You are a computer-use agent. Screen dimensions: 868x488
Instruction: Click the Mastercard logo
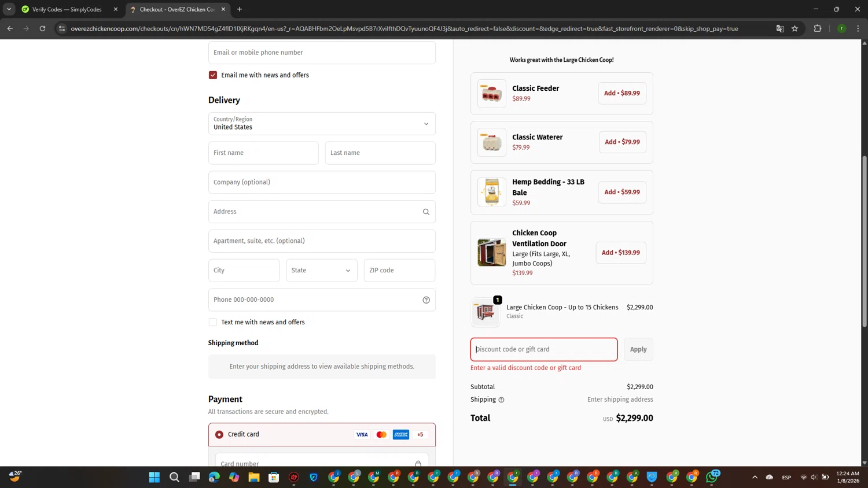pos(381,434)
